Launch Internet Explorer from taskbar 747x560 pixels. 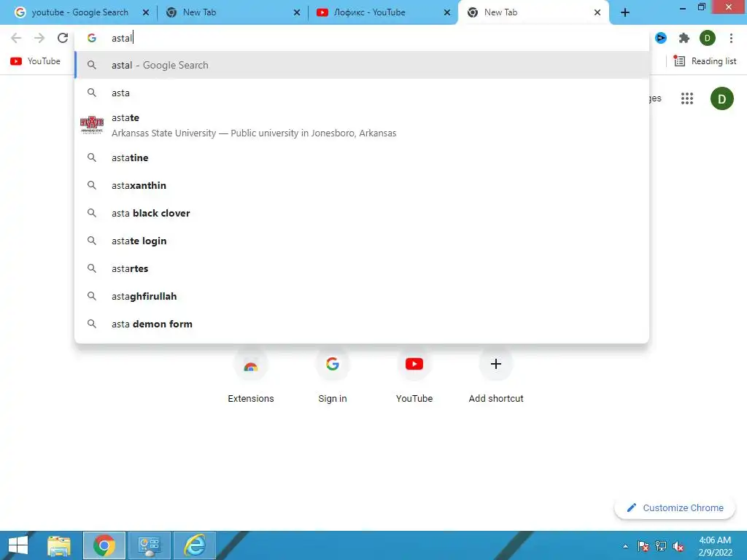195,545
